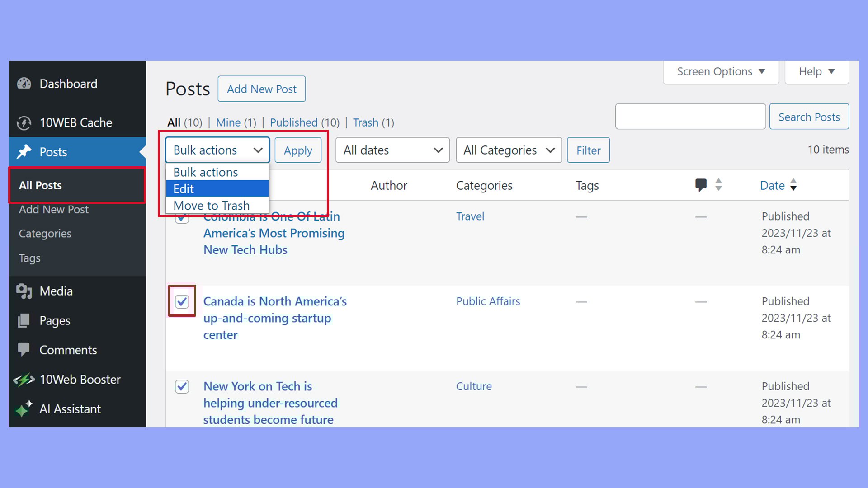Click the 10WEB Cache lightning icon
868x488 pixels.
(24, 122)
